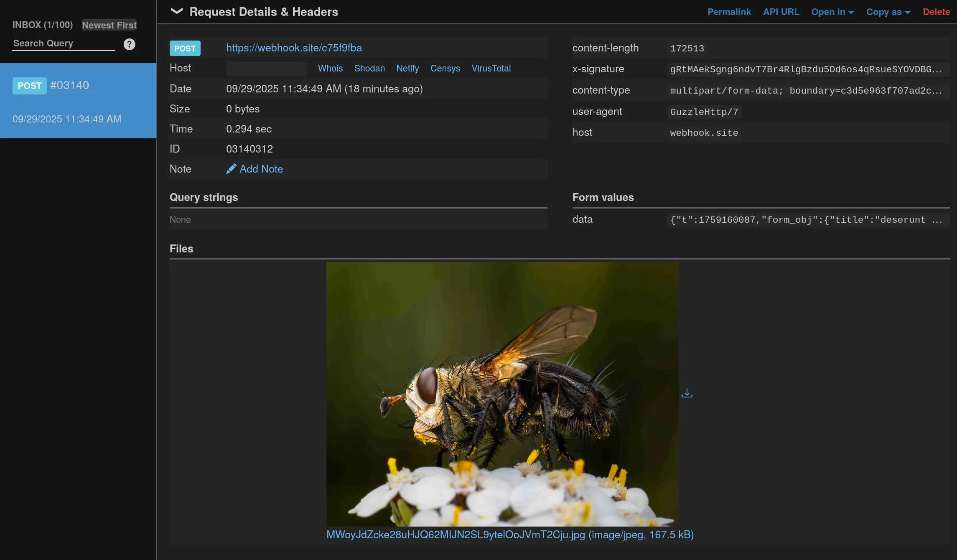Open the 'Open in' dropdown

point(832,12)
